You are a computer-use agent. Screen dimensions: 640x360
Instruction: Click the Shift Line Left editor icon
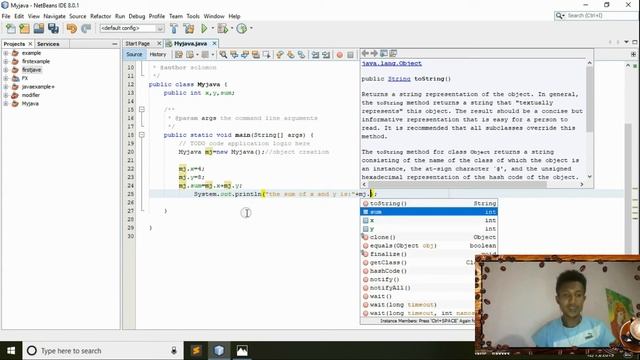[x=315, y=54]
